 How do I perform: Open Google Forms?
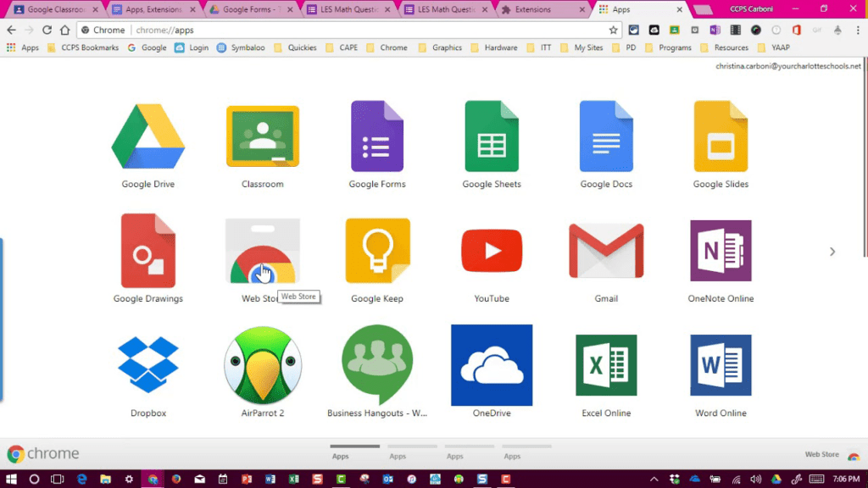coord(377,136)
